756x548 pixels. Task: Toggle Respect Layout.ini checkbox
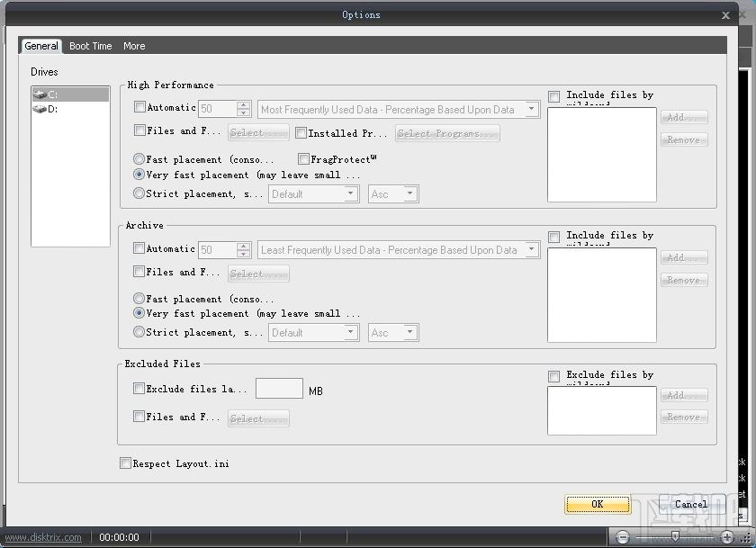point(125,463)
